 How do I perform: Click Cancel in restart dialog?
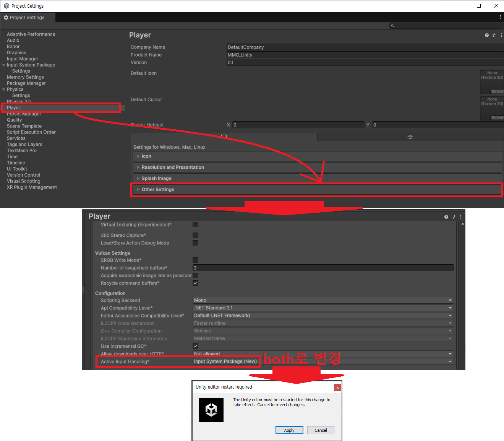click(321, 430)
